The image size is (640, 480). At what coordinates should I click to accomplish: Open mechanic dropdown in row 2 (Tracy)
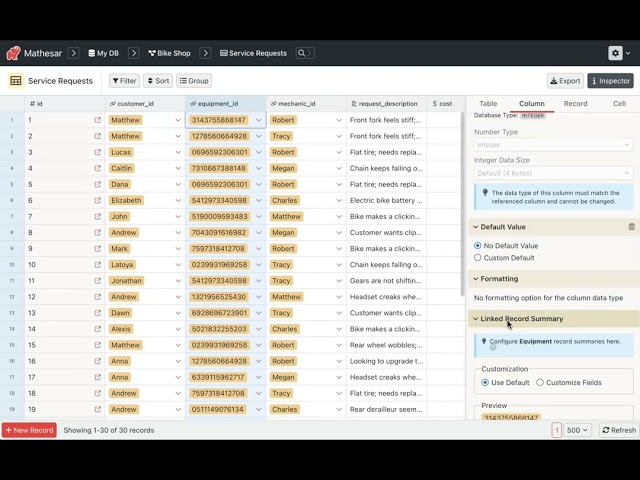(339, 136)
